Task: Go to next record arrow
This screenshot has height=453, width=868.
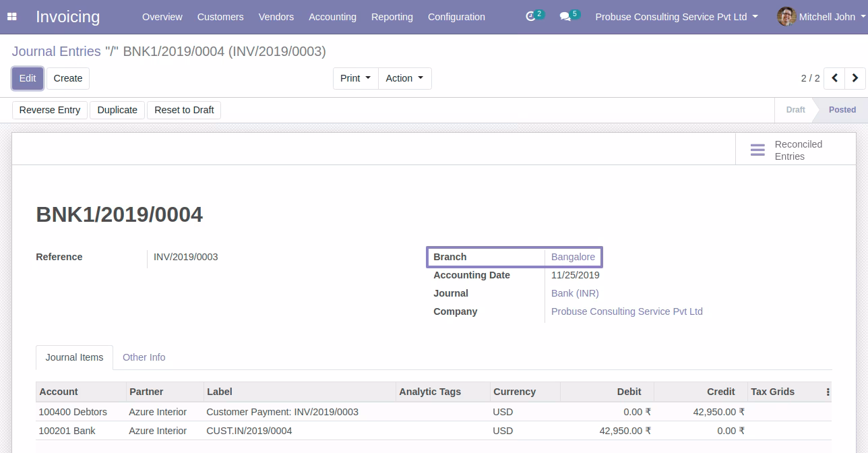Action: click(x=855, y=78)
